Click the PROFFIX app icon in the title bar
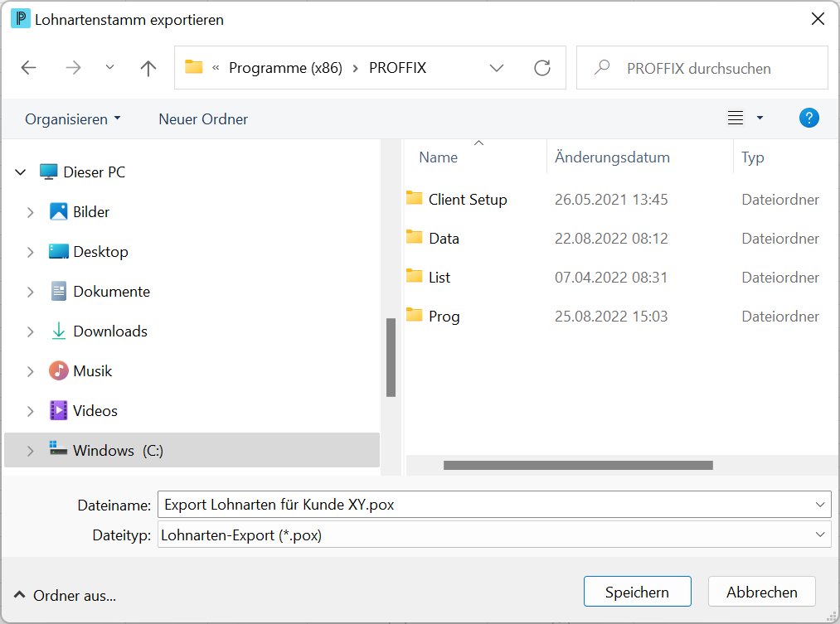Image resolution: width=840 pixels, height=624 pixels. [x=21, y=19]
